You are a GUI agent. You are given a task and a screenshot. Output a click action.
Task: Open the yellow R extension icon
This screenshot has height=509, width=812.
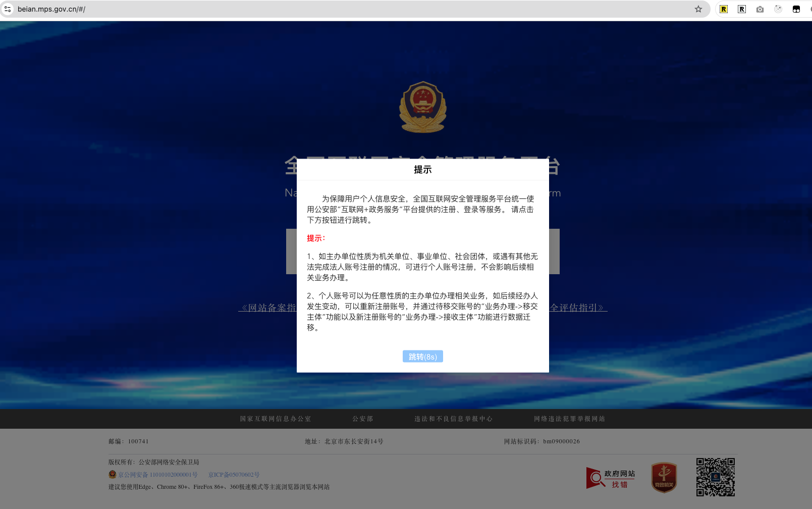click(x=724, y=9)
